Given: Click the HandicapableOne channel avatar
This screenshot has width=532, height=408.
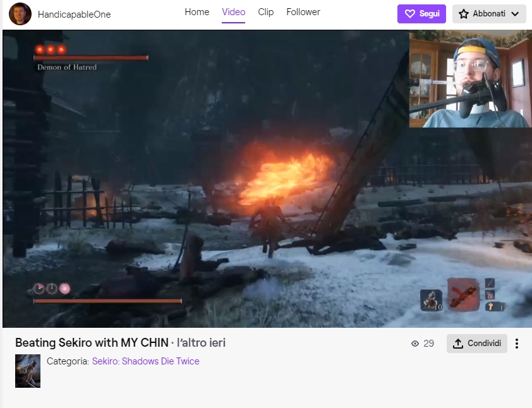Looking at the screenshot, I should [x=20, y=14].
